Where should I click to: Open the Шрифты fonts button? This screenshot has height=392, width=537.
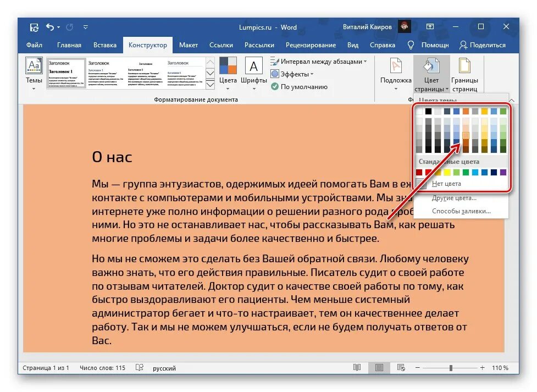click(254, 74)
